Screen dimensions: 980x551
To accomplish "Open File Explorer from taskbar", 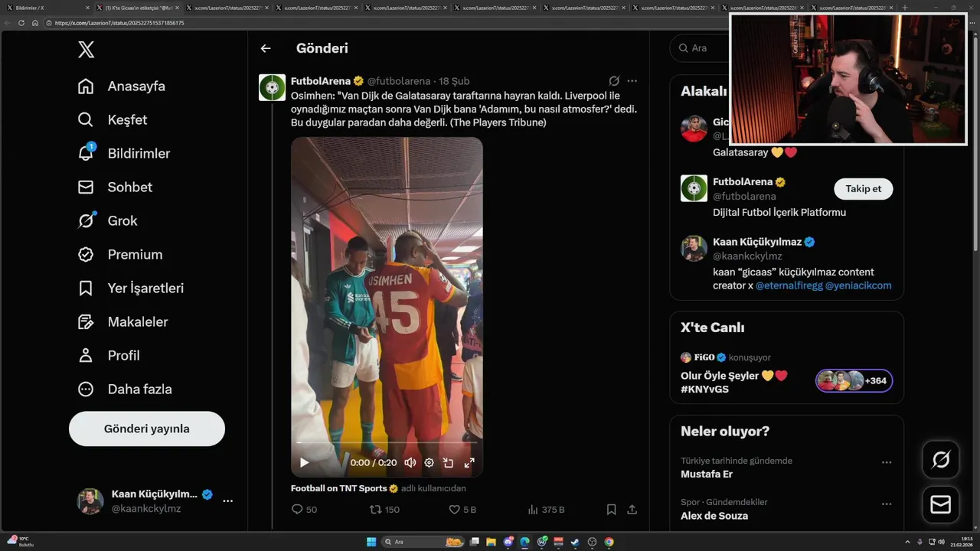I will click(x=491, y=542).
